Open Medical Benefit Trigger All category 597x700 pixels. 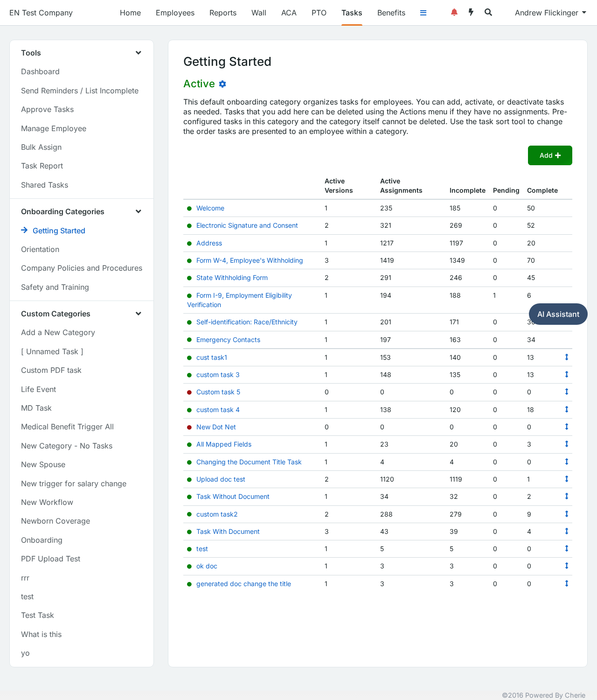tap(67, 427)
